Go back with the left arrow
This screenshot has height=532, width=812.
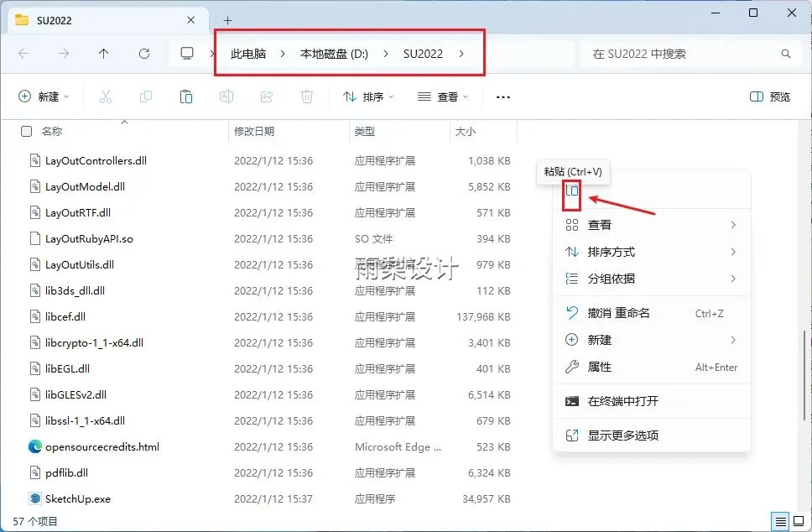pos(23,54)
